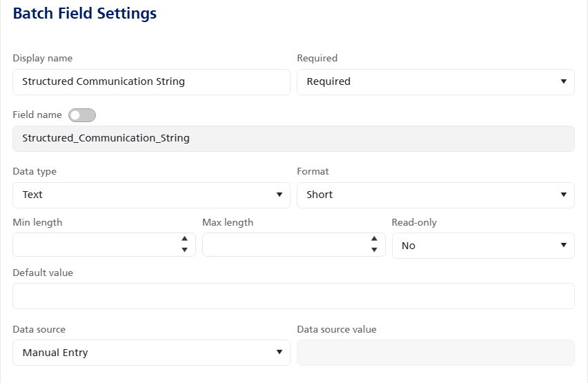Viewport: 588px width, 383px height.
Task: Focus the Default value input box
Action: pos(293,296)
